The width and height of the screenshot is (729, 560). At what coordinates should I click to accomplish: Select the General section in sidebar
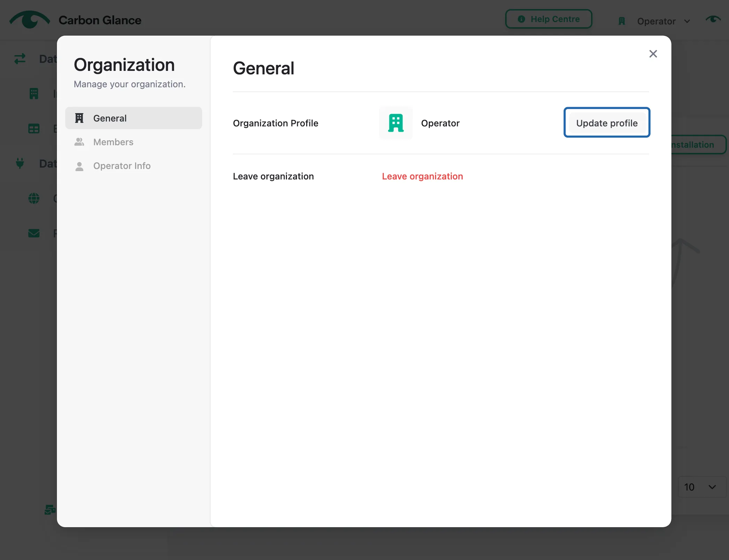tap(134, 118)
